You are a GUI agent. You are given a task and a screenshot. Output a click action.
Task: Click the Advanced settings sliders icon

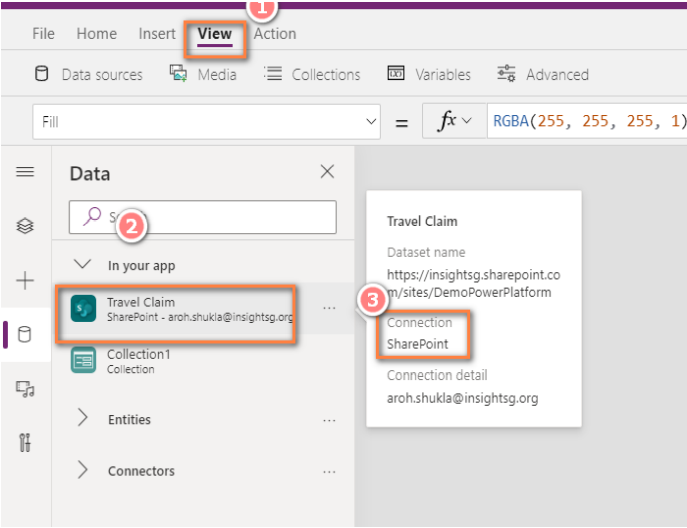[x=506, y=73]
